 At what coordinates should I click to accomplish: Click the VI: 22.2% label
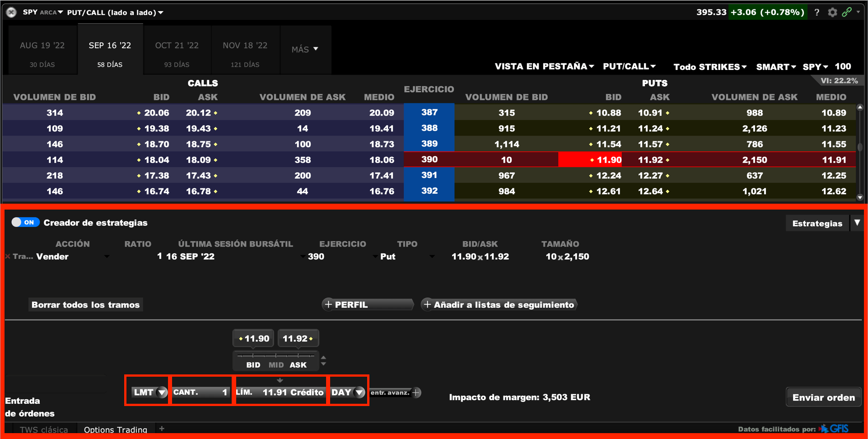pyautogui.click(x=839, y=81)
